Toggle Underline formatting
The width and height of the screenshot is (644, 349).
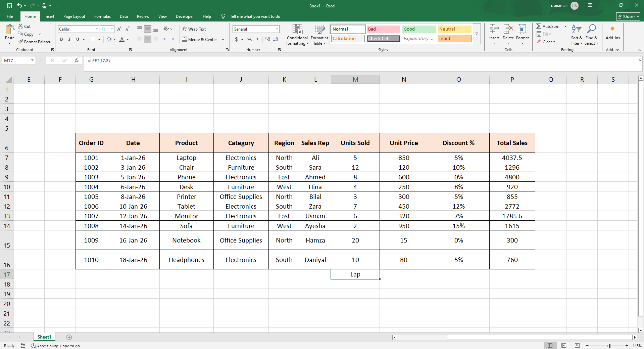coord(78,39)
